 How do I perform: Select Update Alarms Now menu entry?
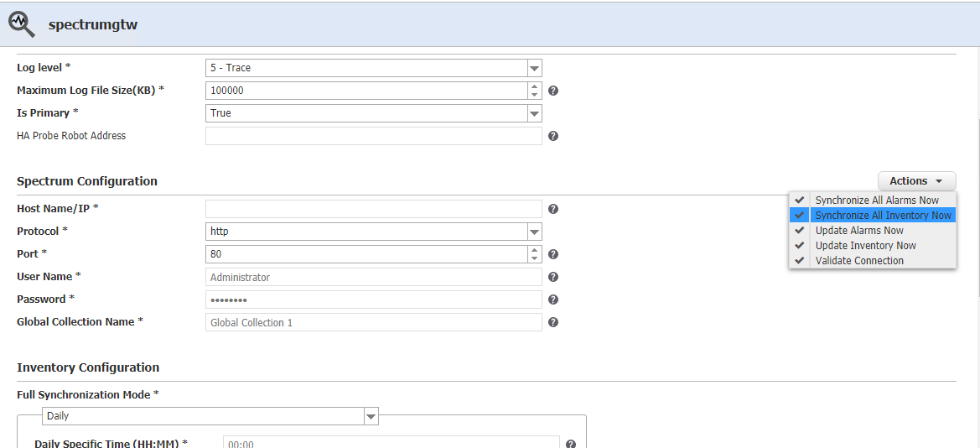859,231
